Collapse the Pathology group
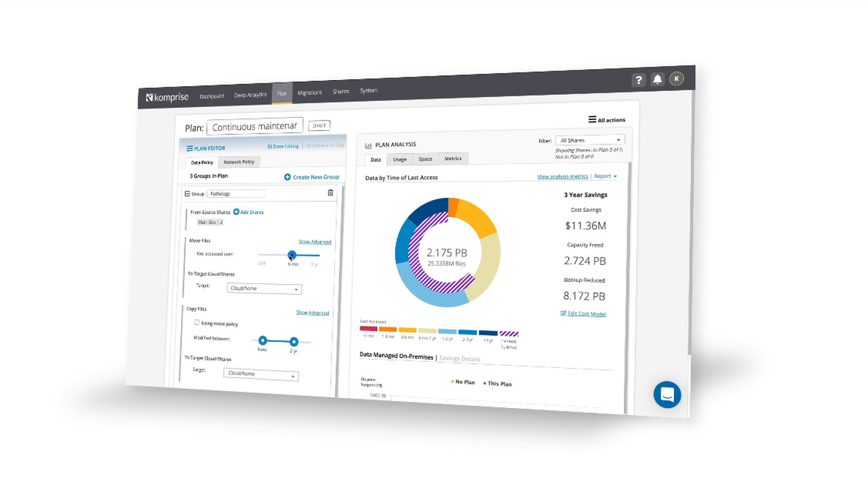868x488 pixels. [187, 194]
